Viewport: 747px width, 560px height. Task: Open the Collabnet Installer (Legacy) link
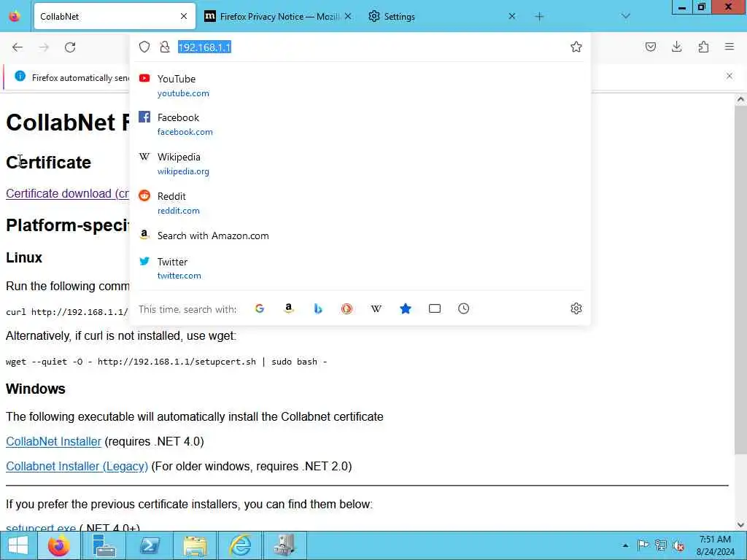coord(77,466)
